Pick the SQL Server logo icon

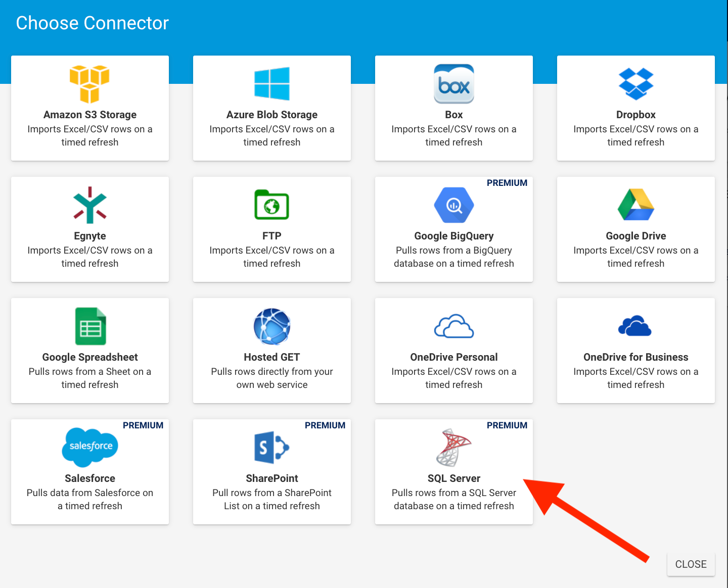click(x=453, y=448)
